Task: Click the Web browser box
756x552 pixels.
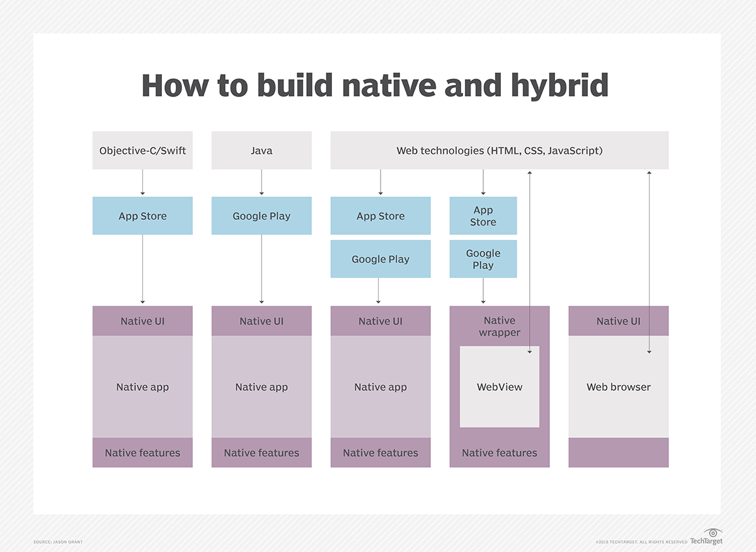Action: tap(618, 387)
